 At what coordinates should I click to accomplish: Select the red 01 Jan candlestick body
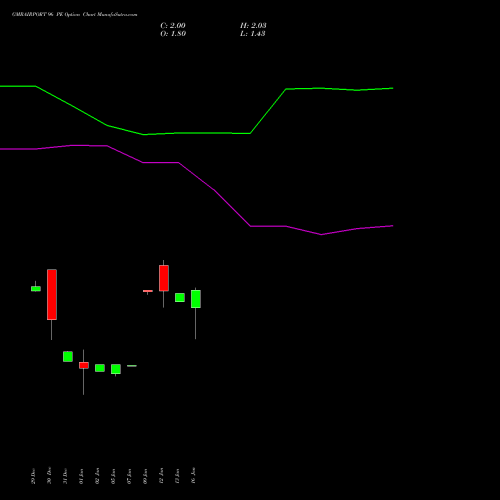(84, 365)
